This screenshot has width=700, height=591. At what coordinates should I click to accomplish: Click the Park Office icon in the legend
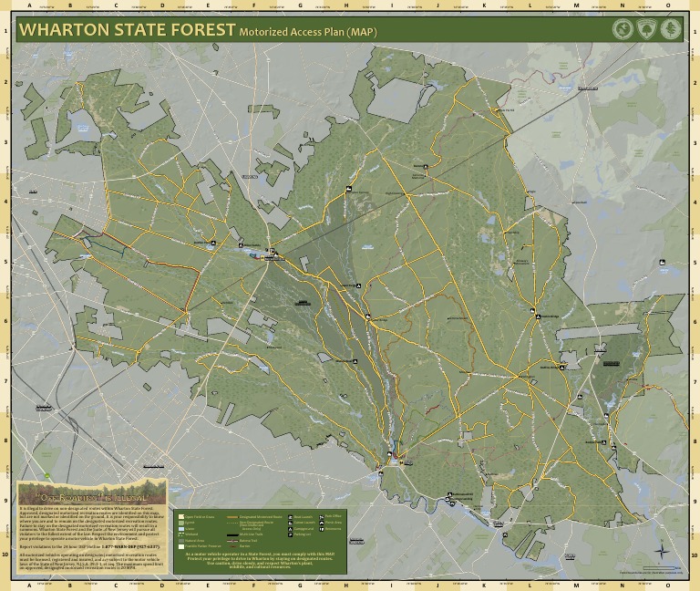click(322, 517)
